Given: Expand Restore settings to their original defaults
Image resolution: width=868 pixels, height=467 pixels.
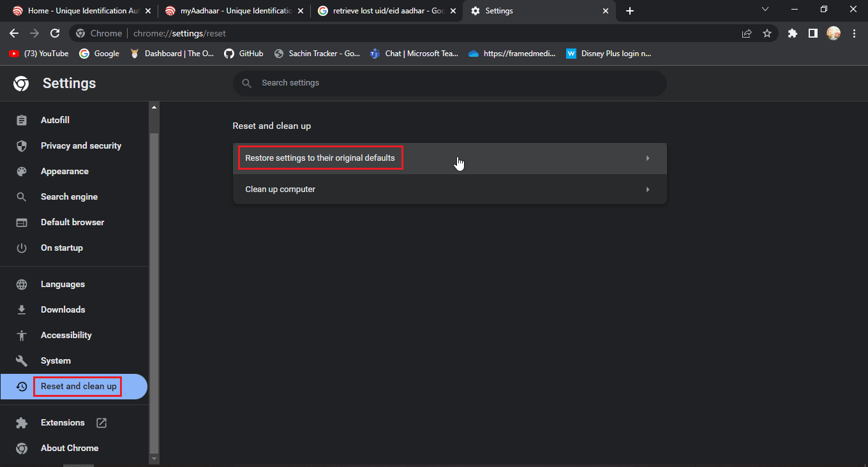Looking at the screenshot, I should (x=449, y=158).
